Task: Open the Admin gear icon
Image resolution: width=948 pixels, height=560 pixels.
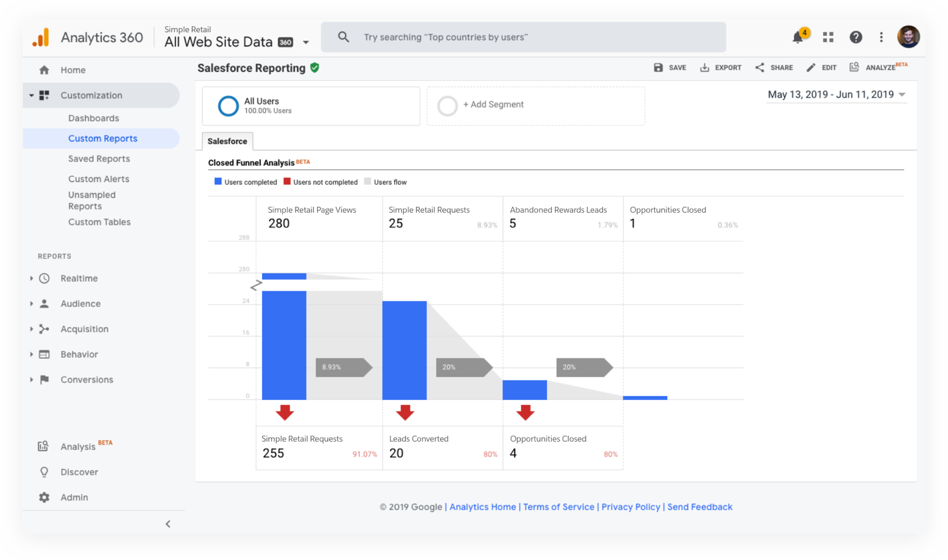Action: tap(44, 497)
